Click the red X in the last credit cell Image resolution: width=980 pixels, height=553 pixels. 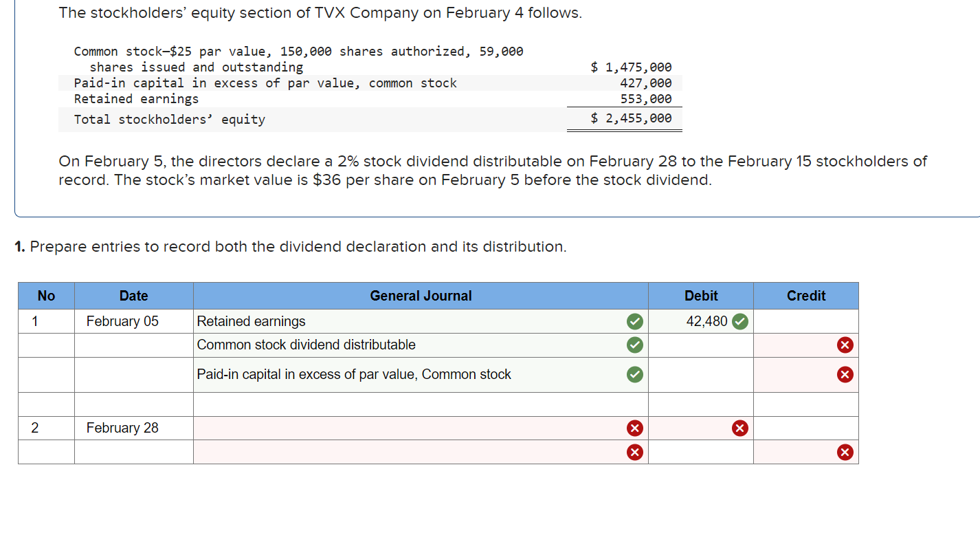[x=845, y=452]
